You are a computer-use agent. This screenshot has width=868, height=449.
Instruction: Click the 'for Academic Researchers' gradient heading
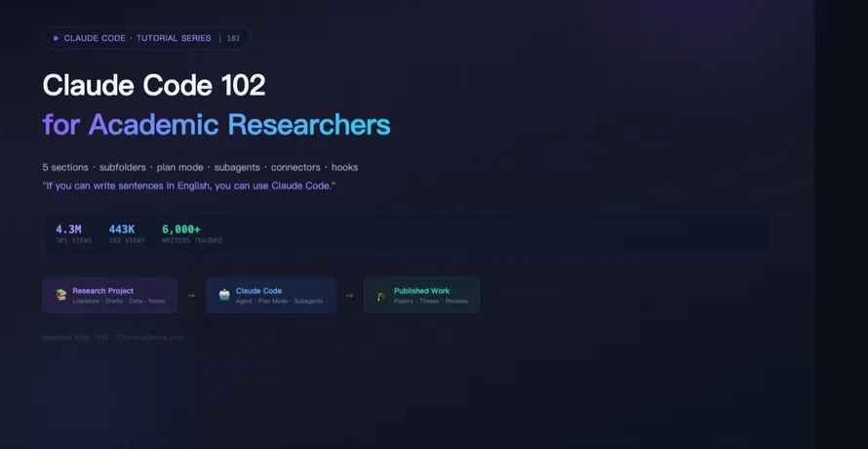click(217, 125)
